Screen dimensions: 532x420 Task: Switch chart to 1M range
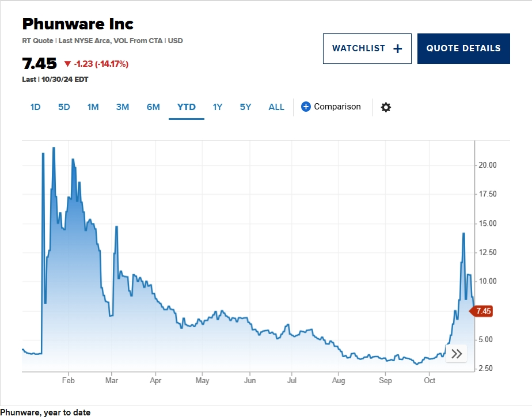tap(93, 107)
